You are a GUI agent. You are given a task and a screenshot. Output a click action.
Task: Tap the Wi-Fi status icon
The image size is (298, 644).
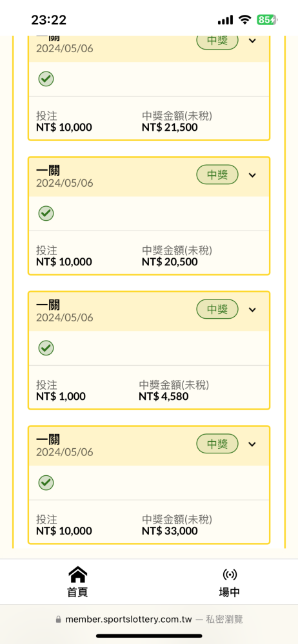click(x=245, y=19)
